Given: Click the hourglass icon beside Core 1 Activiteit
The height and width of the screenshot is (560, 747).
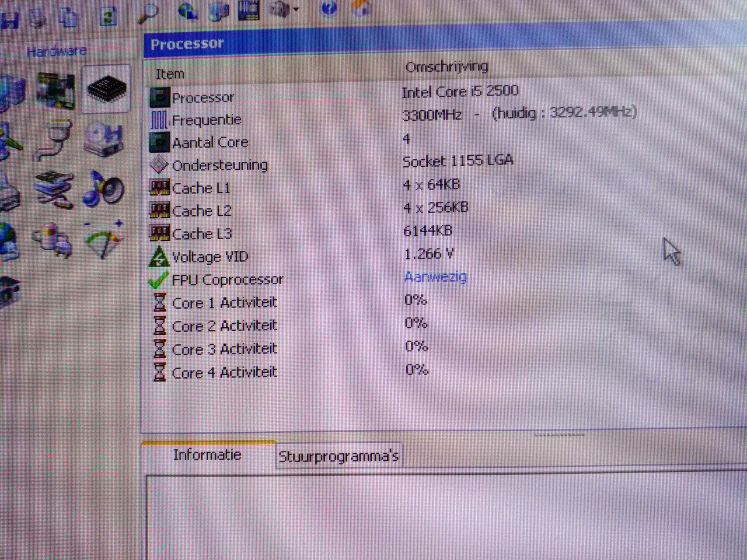Looking at the screenshot, I should (159, 303).
